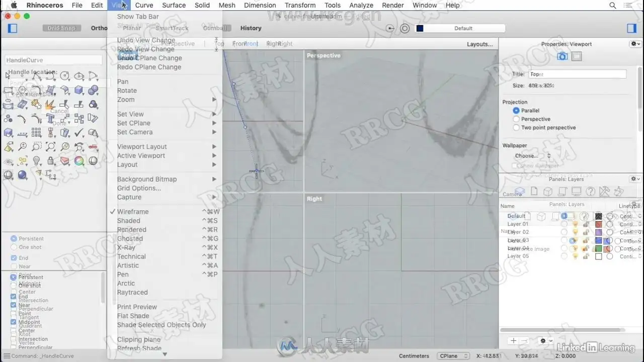644x362 pixels.
Task: Toggle Ortho mode
Action: tap(99, 28)
